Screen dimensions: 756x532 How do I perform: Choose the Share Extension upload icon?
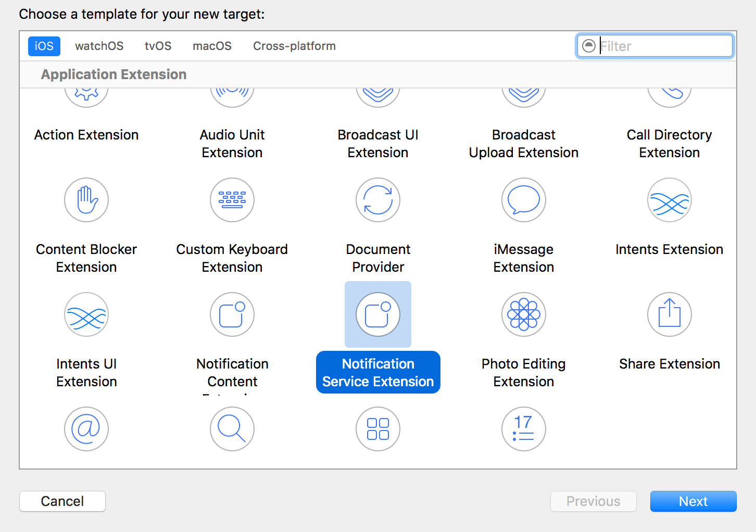coord(670,314)
